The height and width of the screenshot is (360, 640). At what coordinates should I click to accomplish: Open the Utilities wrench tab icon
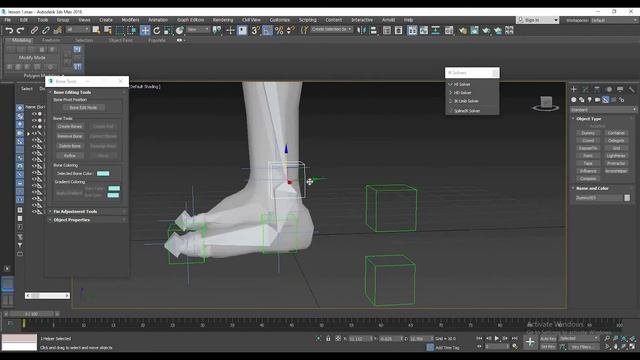[631, 89]
